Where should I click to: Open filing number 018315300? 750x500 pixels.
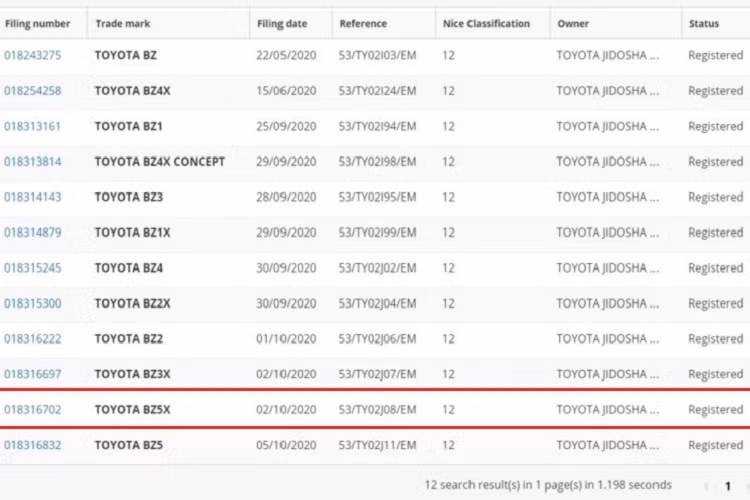33,303
